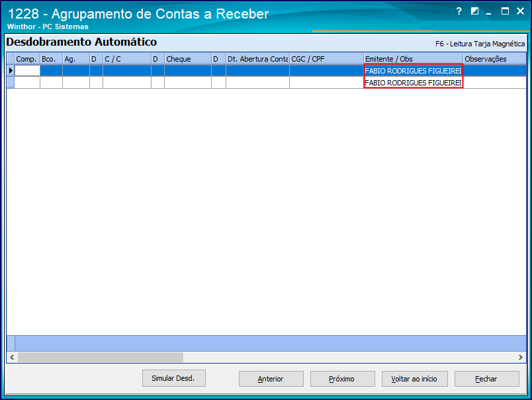Maximize the Agrupamento de Contas window
This screenshot has width=532, height=400.
coord(505,11)
